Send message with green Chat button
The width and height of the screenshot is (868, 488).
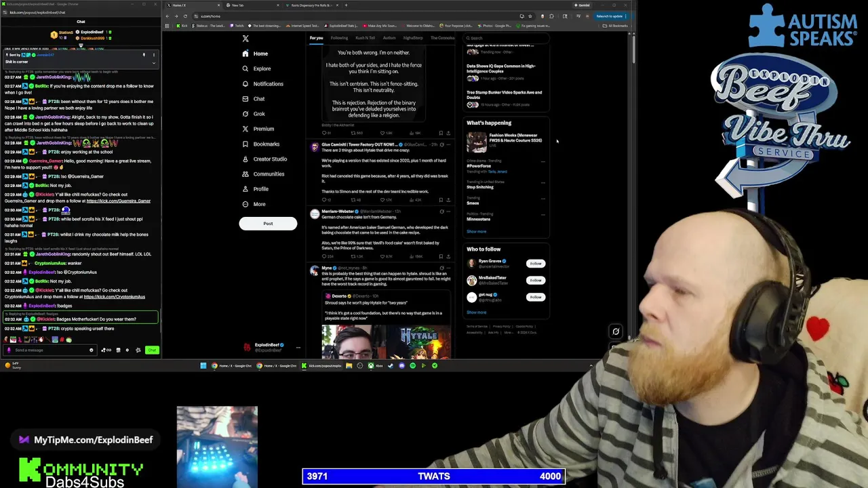coord(152,350)
